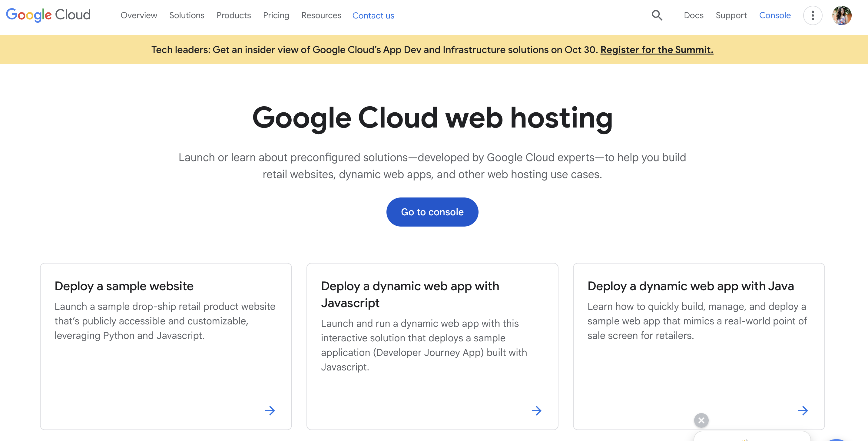Click arrow on Java web app card
This screenshot has width=868, height=441.
coord(803,410)
